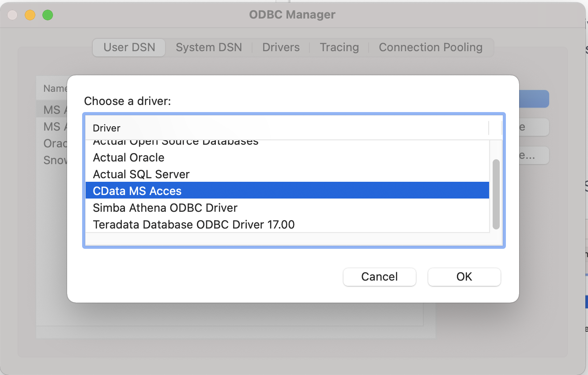588x375 pixels.
Task: Switch to the User DSN tab
Action: point(129,47)
